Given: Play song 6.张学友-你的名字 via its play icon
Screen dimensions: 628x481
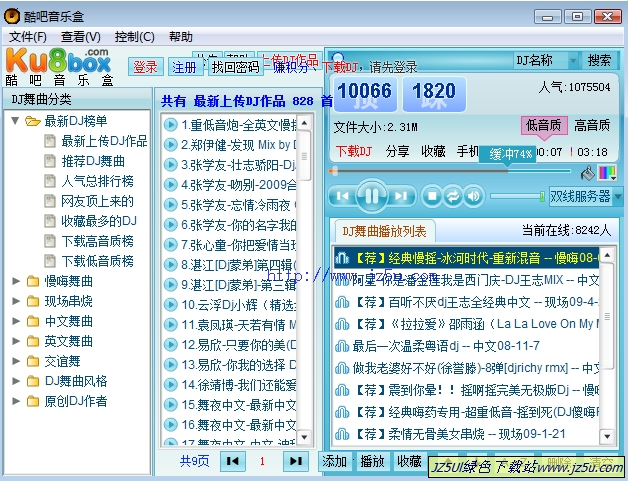Looking at the screenshot, I should tap(171, 225).
